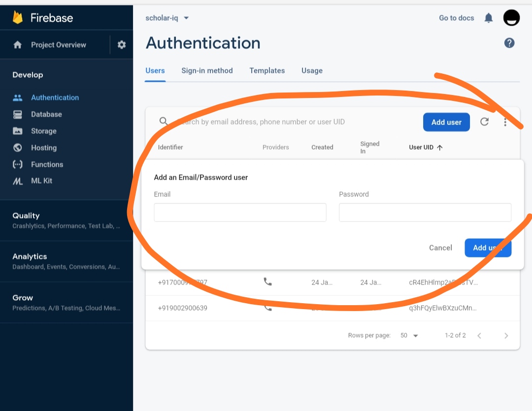Open notifications bell icon
The image size is (532, 411).
(x=488, y=18)
